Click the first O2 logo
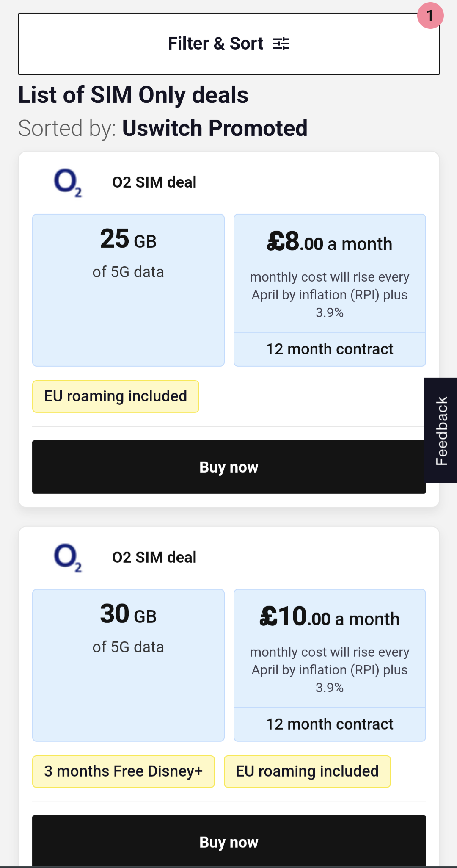Viewport: 457px width, 868px height. (x=68, y=182)
